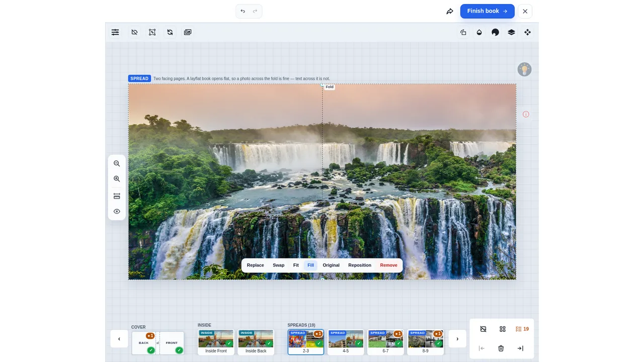Select the Original option
Screen dimensions: 644x362
click(x=331, y=265)
